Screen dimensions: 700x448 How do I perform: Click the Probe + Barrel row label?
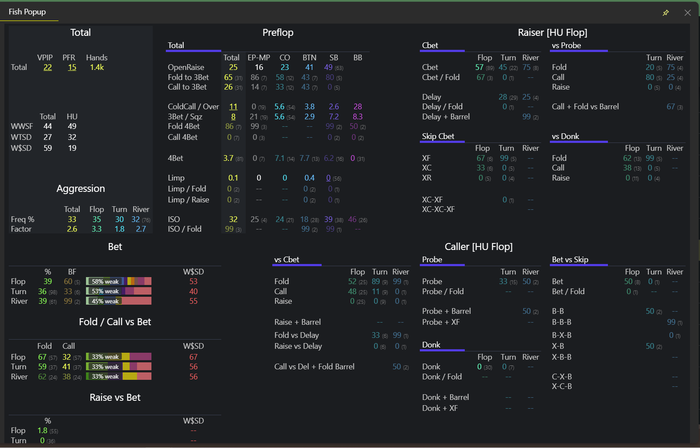446,311
